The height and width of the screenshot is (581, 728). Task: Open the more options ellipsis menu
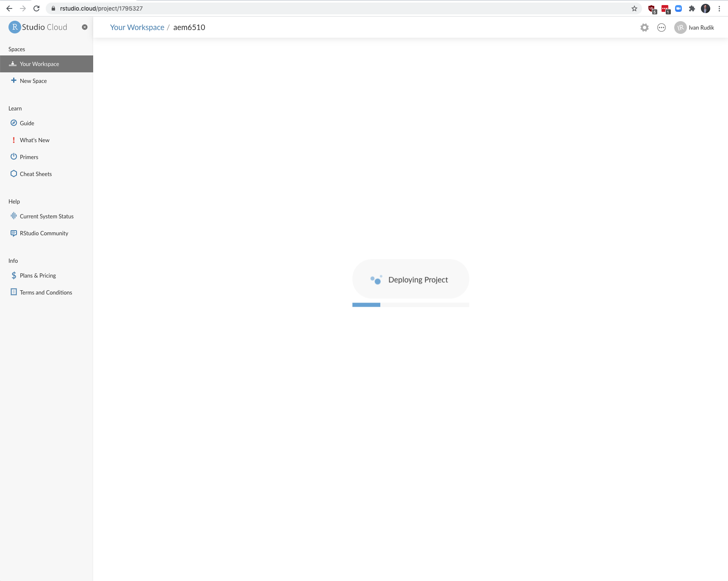coord(661,28)
